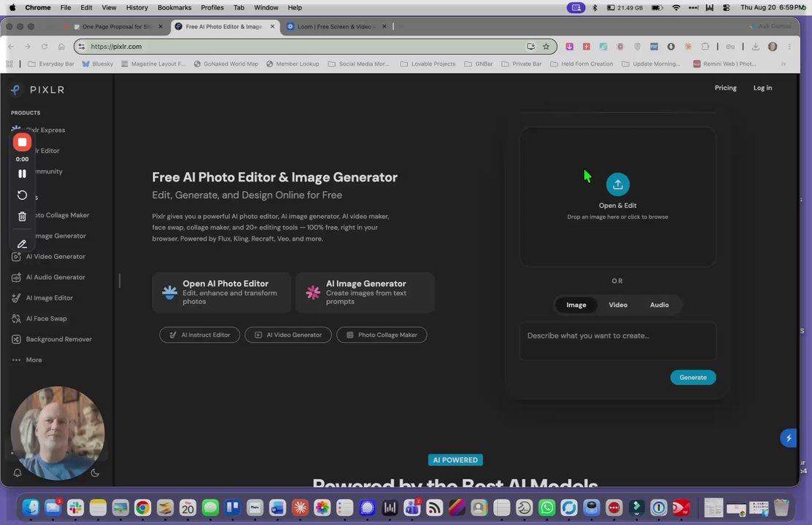Screen dimensions: 812x525
Task: Click the Generate button
Action: point(693,378)
